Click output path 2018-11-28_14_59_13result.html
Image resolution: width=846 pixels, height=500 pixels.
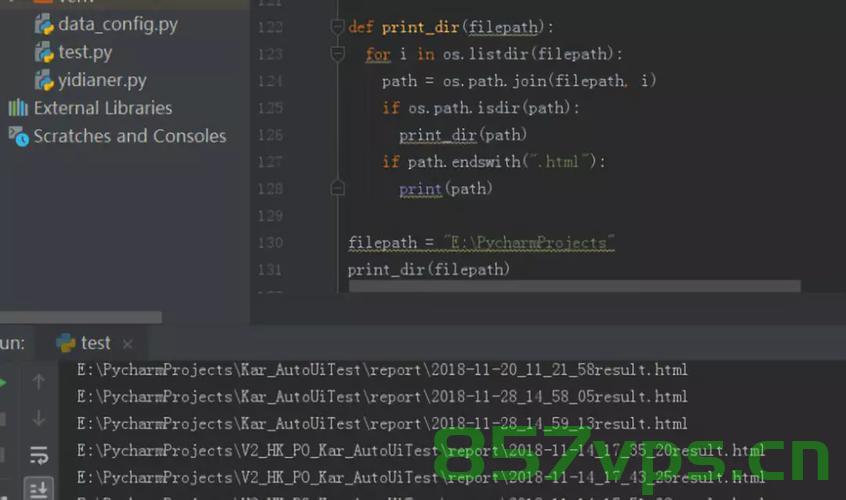coord(383,424)
